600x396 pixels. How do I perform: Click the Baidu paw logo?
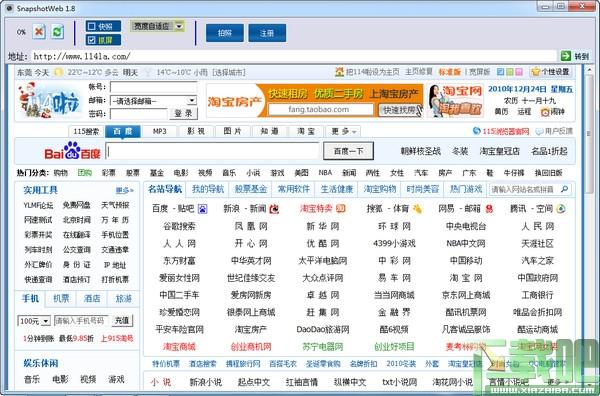click(72, 151)
